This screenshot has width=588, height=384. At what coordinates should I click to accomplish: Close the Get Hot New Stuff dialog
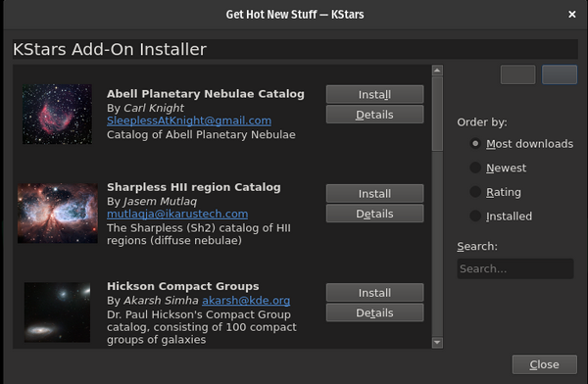(x=572, y=15)
